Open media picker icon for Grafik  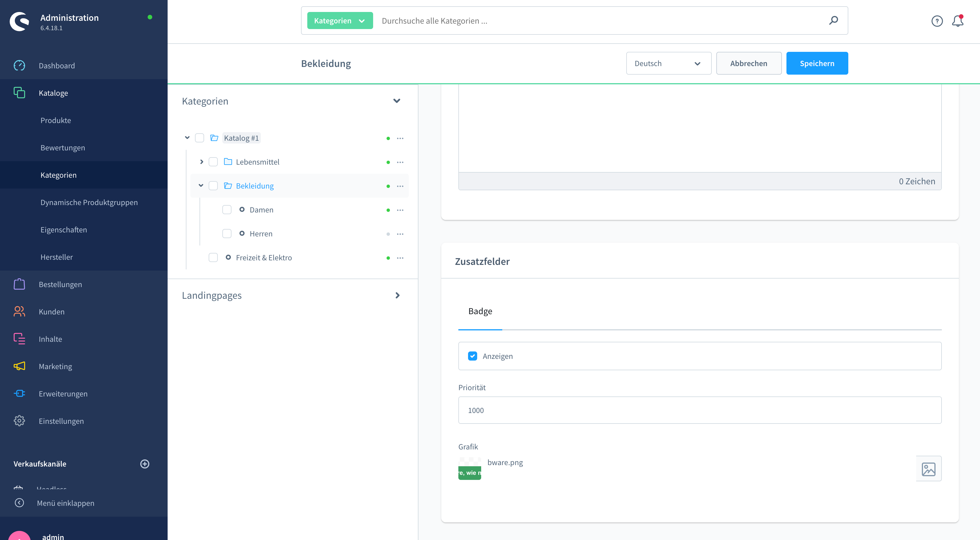[928, 469]
